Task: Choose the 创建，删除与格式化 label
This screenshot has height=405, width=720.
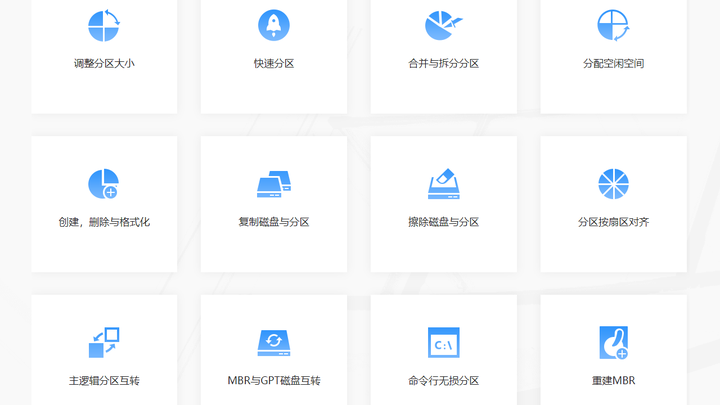Action: tap(104, 222)
